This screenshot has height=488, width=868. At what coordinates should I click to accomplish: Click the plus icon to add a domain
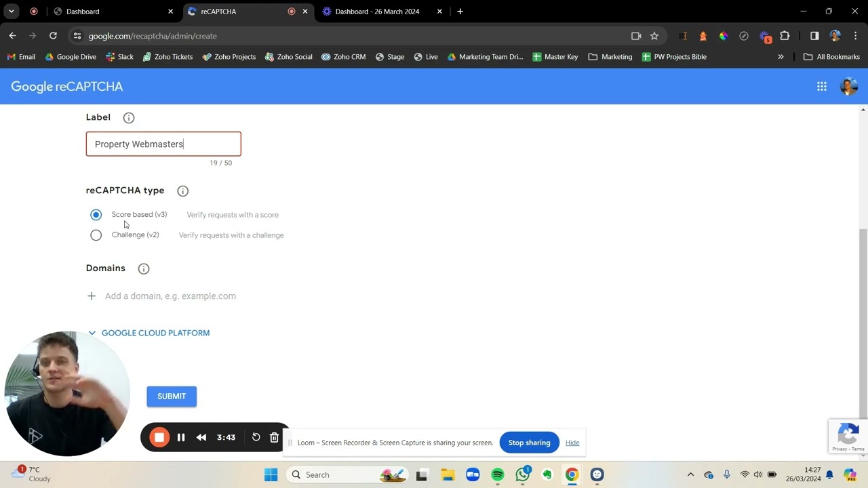click(x=92, y=296)
